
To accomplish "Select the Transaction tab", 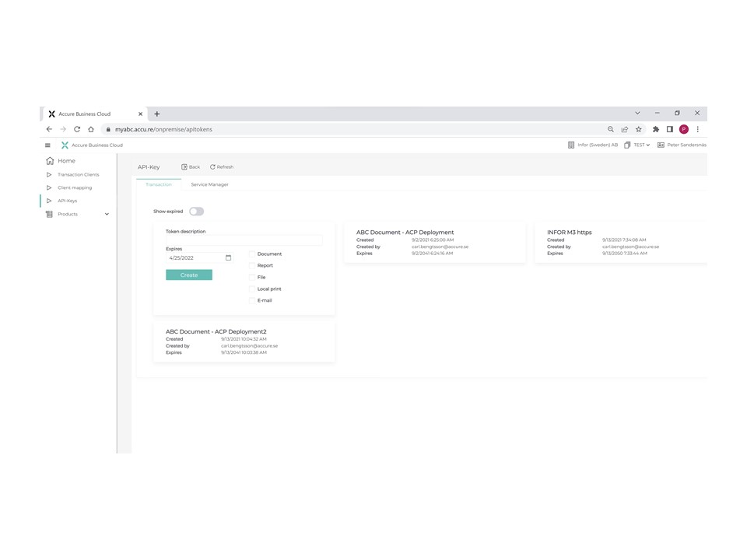I will pos(158,184).
